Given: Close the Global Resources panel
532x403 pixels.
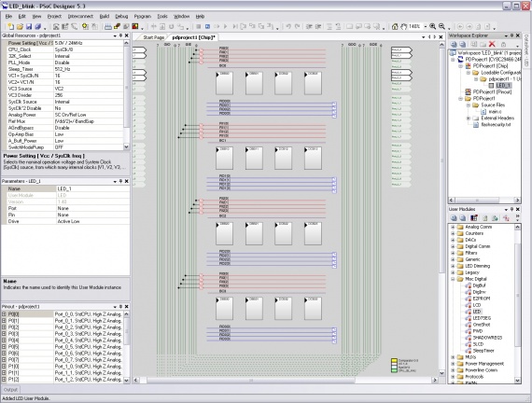Looking at the screenshot, I should pyautogui.click(x=127, y=35).
